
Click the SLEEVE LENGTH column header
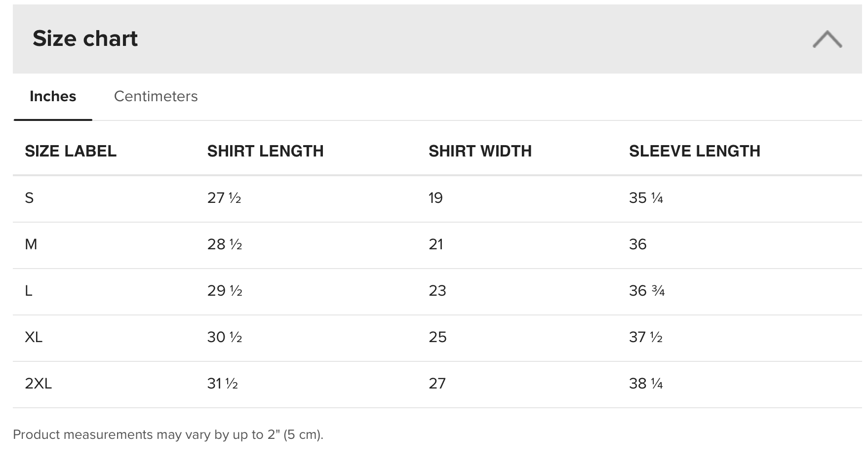click(x=694, y=151)
